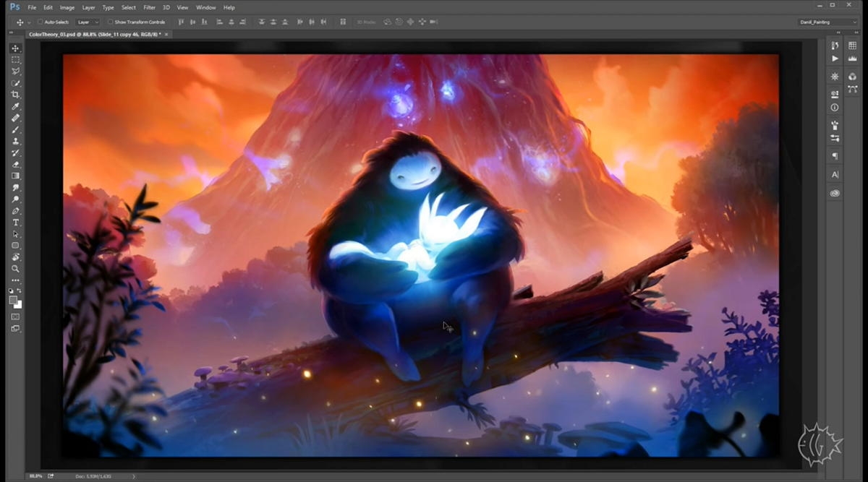868x482 pixels.
Task: Open the Image menu
Action: [67, 7]
